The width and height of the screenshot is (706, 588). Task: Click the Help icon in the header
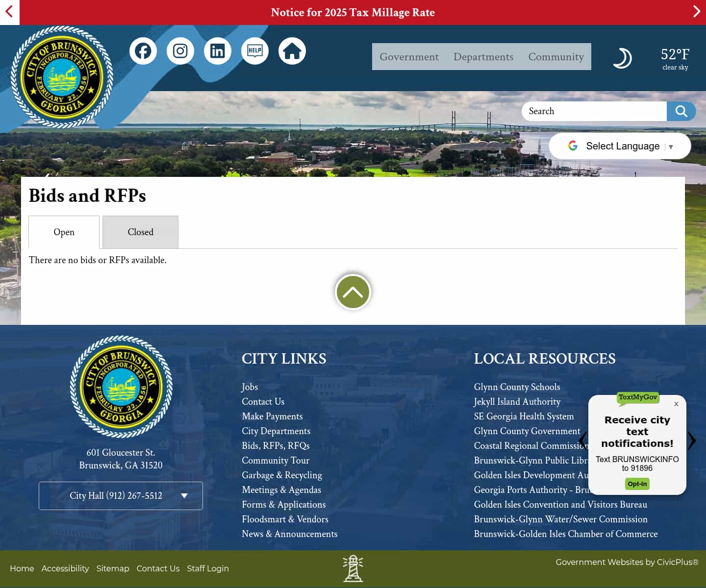pos(255,50)
